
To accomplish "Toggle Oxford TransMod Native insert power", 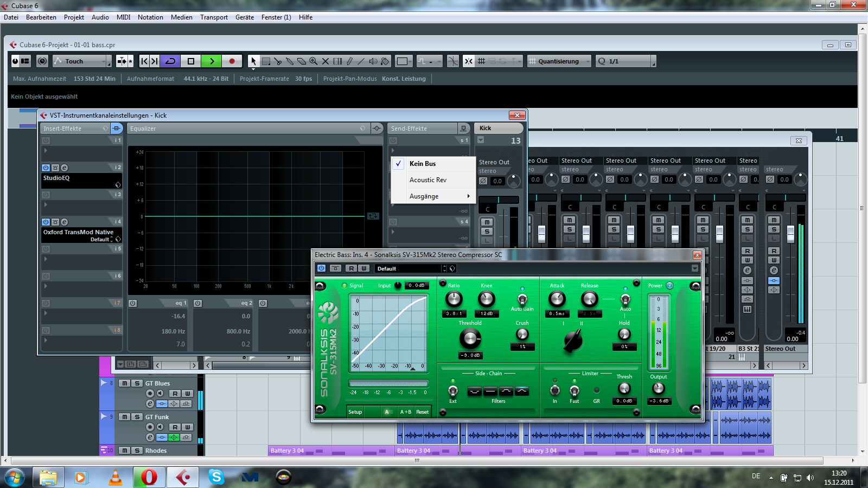I will pos(46,222).
